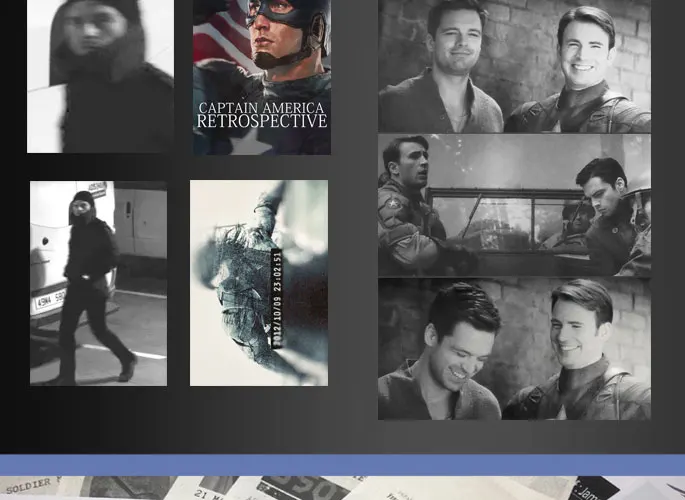Open the jeep scene with the soldiers
685x500 pixels.
[514, 205]
